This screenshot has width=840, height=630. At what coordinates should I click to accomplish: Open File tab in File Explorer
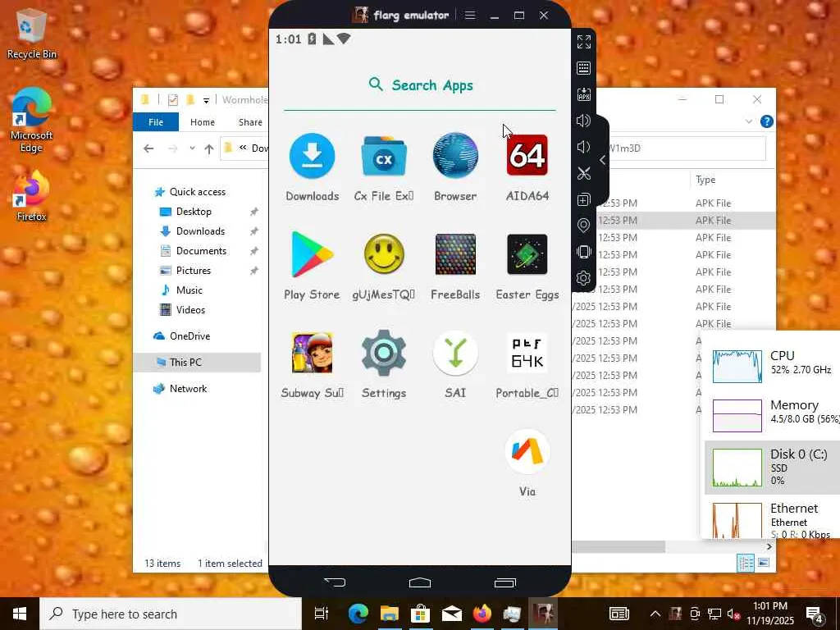click(156, 122)
